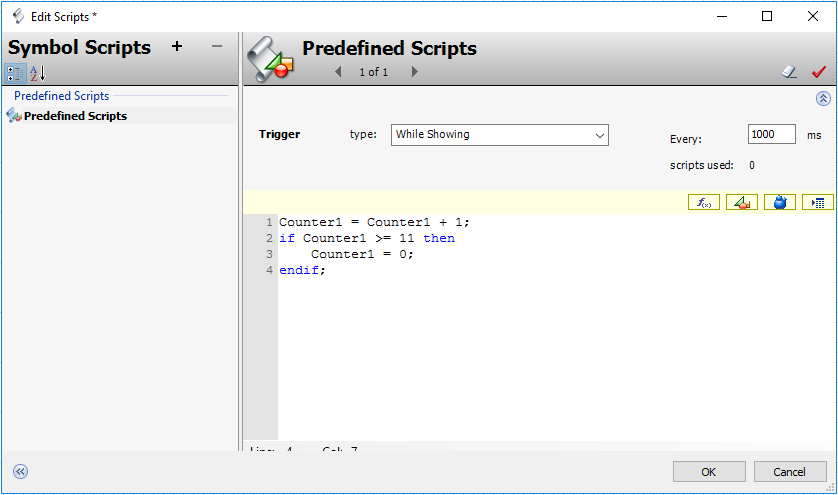Viewport: 838px width, 495px height.
Task: Click the plus icon to add a script
Action: pos(177,47)
